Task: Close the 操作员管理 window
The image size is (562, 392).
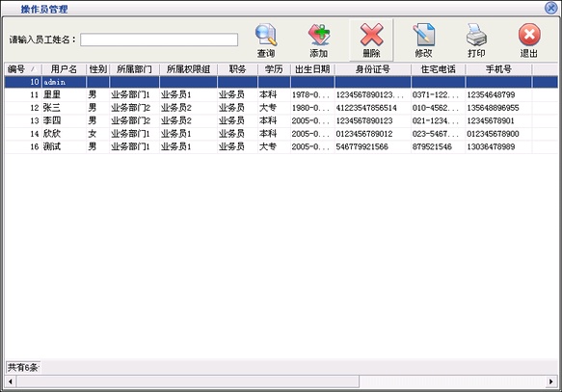Action: 550,8
